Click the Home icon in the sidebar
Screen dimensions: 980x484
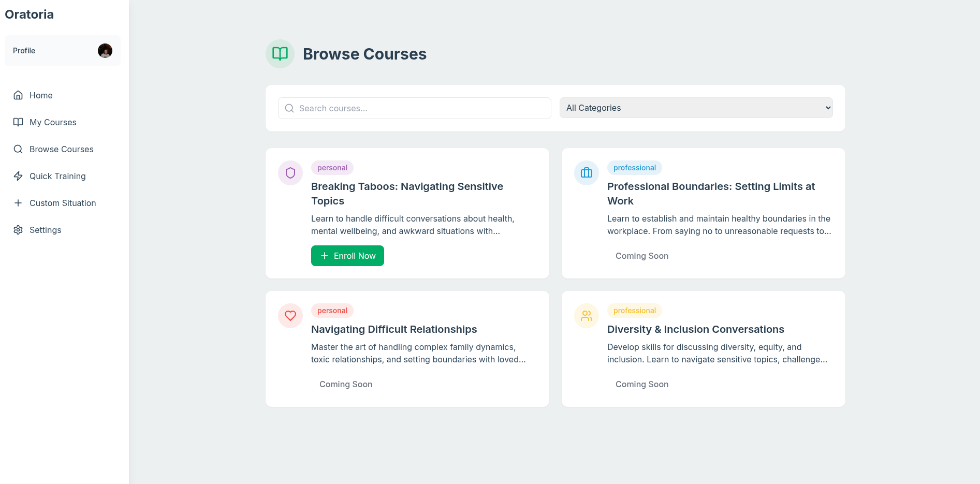pyautogui.click(x=18, y=95)
